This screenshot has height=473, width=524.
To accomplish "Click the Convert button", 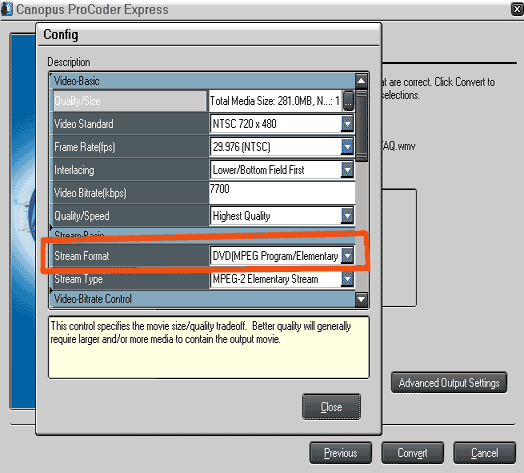I will (x=412, y=453).
